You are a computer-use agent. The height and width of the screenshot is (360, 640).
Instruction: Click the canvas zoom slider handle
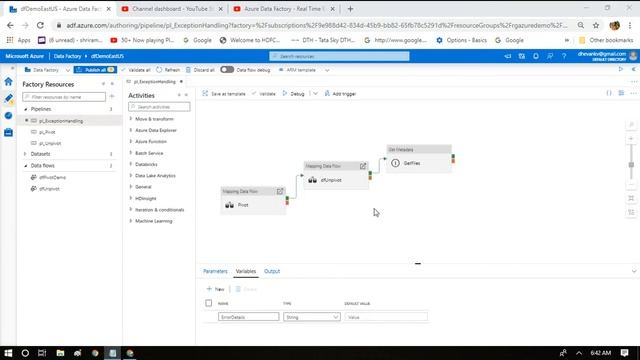click(x=631, y=164)
